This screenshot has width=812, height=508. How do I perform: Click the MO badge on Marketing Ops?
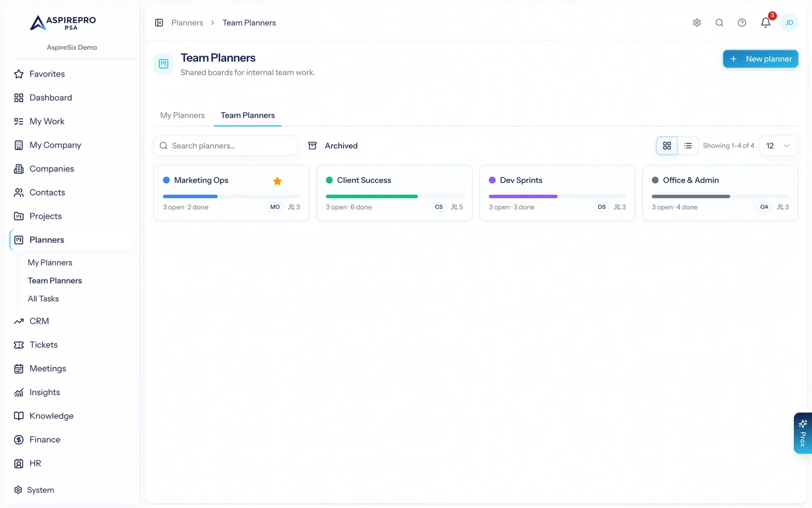[275, 207]
